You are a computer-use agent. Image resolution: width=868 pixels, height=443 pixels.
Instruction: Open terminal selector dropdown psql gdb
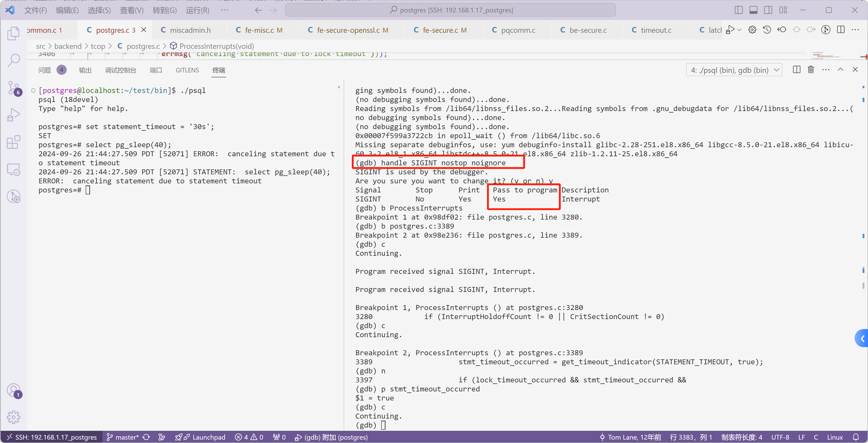click(x=734, y=70)
